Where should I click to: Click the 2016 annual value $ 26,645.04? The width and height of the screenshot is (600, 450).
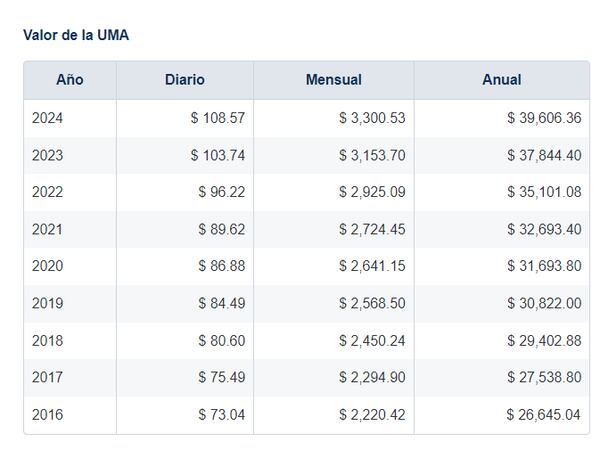(x=544, y=414)
